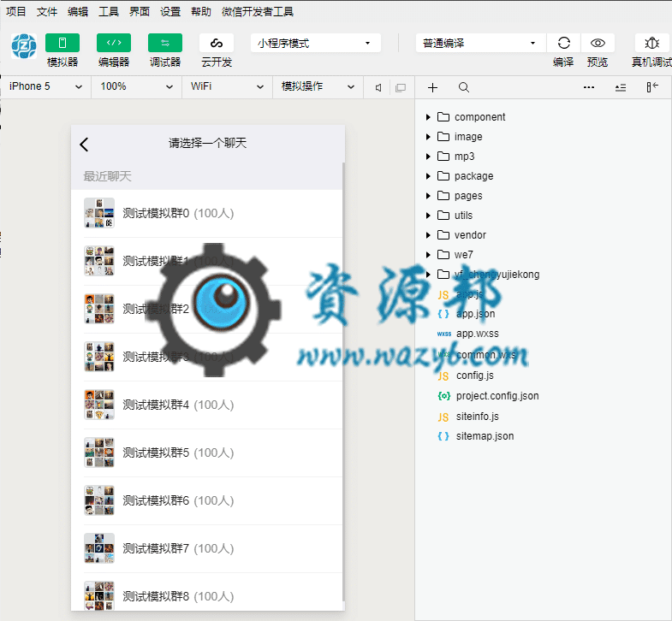Click the project.config.json green braces icon
The width and height of the screenshot is (672, 621).
(444, 396)
